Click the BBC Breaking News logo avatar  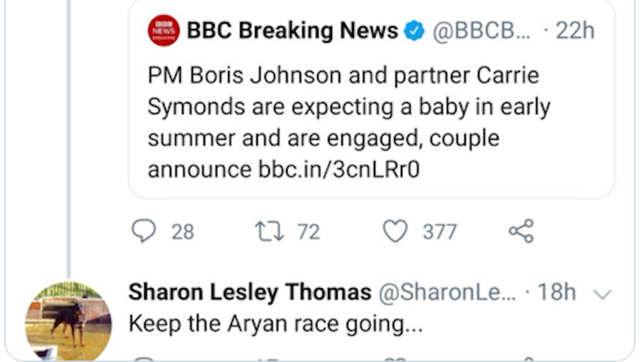(164, 32)
